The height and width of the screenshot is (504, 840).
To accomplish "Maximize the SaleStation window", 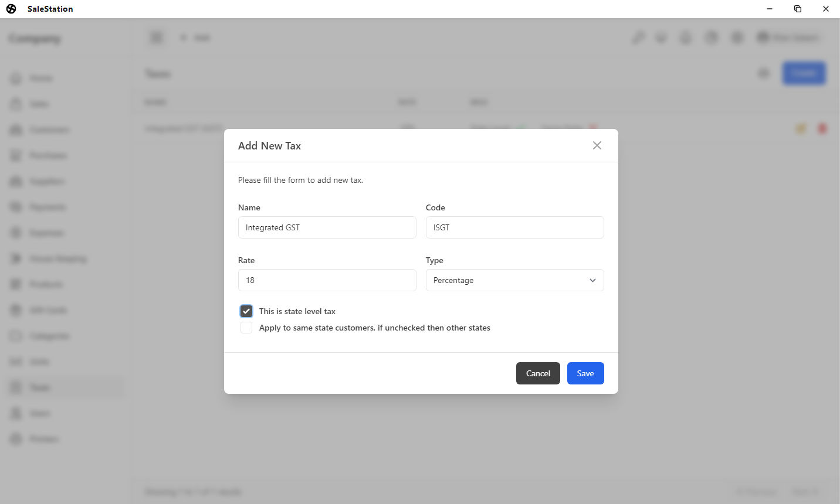I will [798, 9].
